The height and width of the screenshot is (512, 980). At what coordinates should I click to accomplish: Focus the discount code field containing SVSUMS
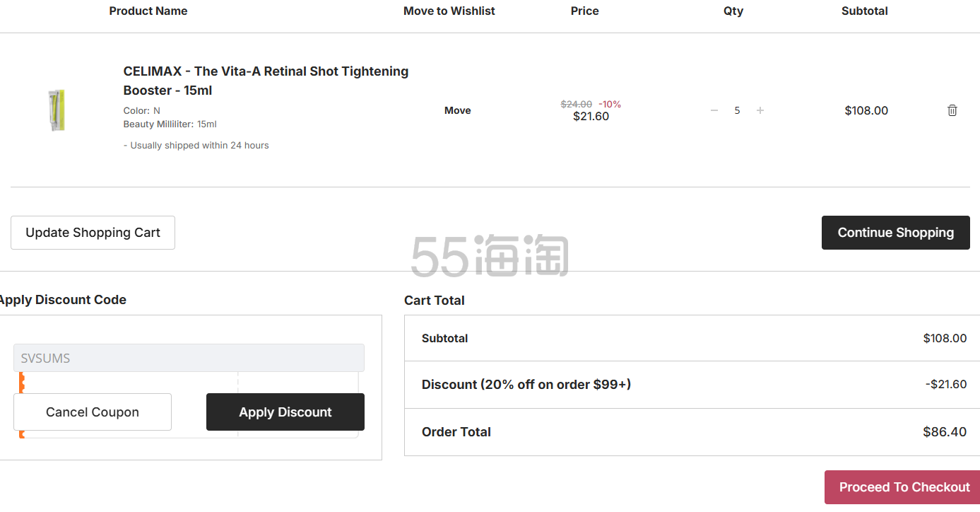tap(189, 358)
